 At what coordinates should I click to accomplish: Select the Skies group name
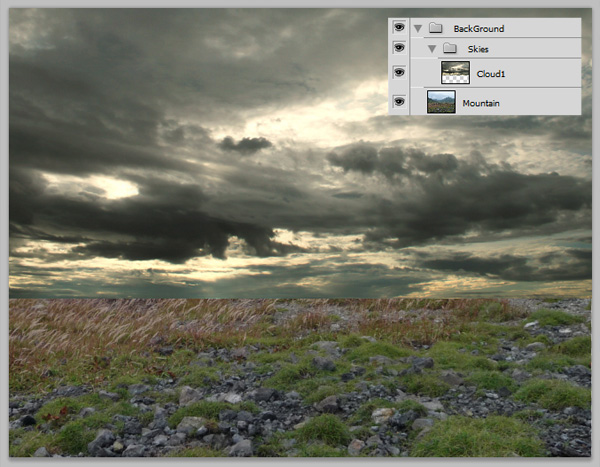pos(478,49)
